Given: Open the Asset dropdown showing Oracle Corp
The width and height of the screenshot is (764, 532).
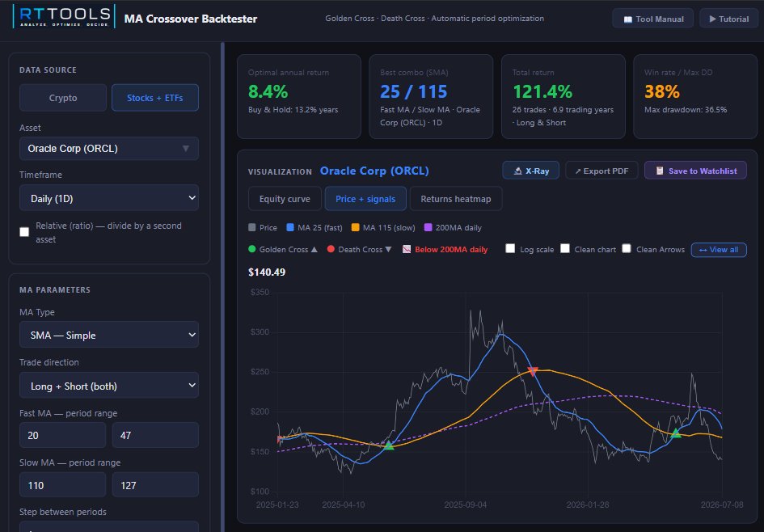Looking at the screenshot, I should pos(108,148).
